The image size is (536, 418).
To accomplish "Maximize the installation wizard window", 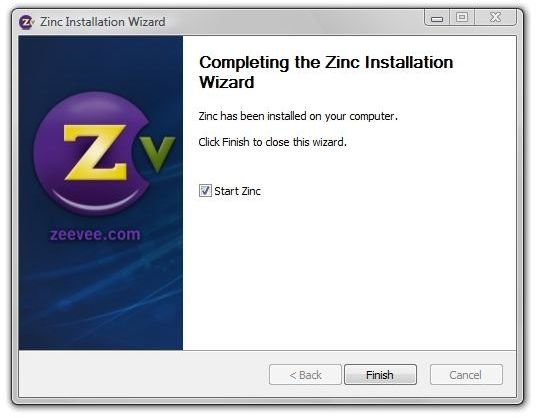I will [462, 17].
